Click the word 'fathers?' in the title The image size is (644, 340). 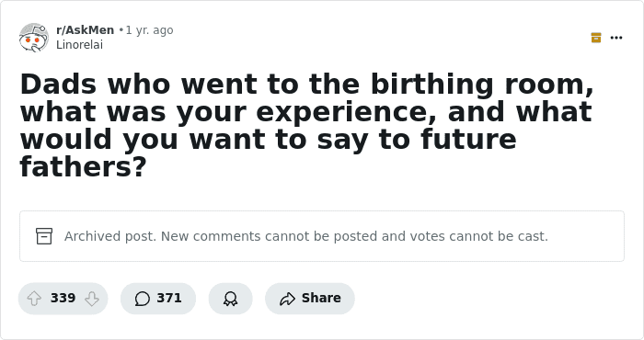[83, 166]
